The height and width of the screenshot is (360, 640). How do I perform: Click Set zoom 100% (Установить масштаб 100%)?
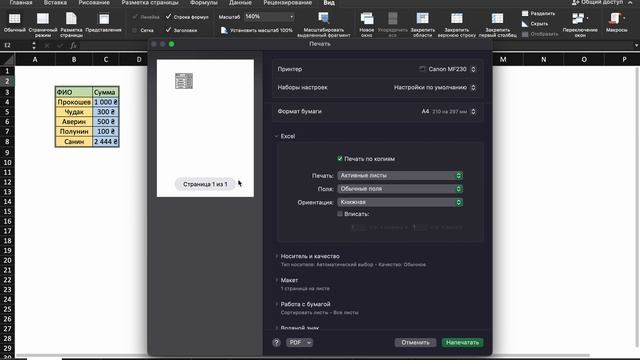click(x=257, y=30)
